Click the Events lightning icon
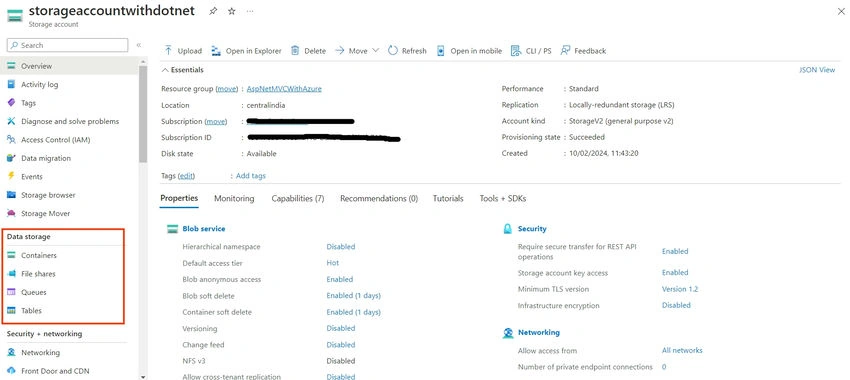The image size is (850, 380). pyautogui.click(x=11, y=176)
